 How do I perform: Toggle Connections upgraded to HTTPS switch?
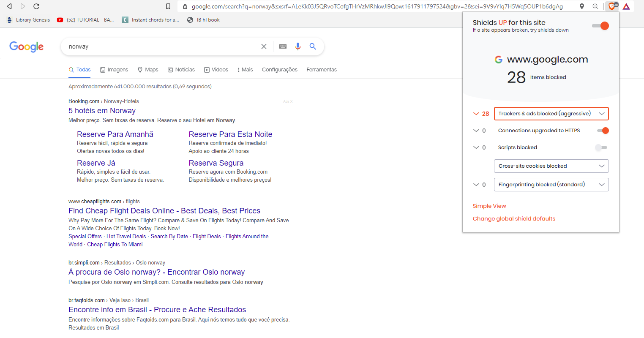(603, 131)
